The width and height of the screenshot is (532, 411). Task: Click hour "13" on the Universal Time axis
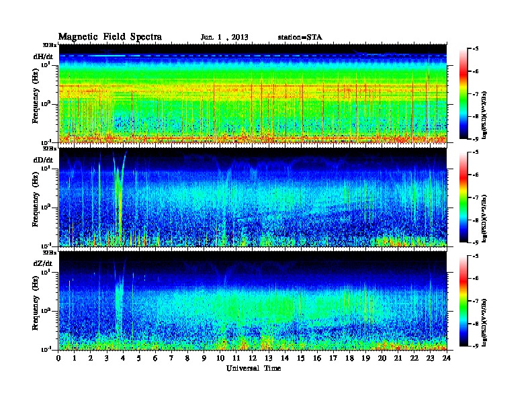pyautogui.click(x=269, y=359)
